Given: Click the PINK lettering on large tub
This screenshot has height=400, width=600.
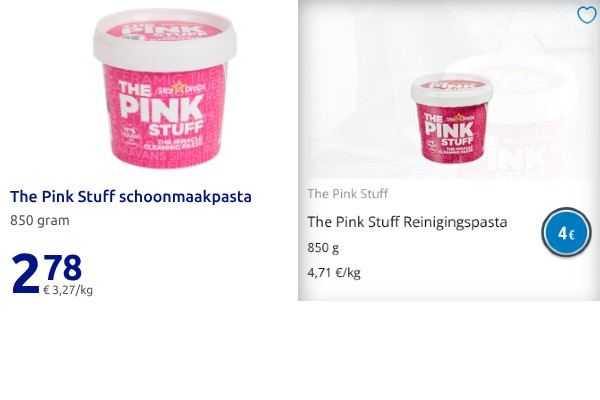Looking at the screenshot, I should tap(161, 107).
